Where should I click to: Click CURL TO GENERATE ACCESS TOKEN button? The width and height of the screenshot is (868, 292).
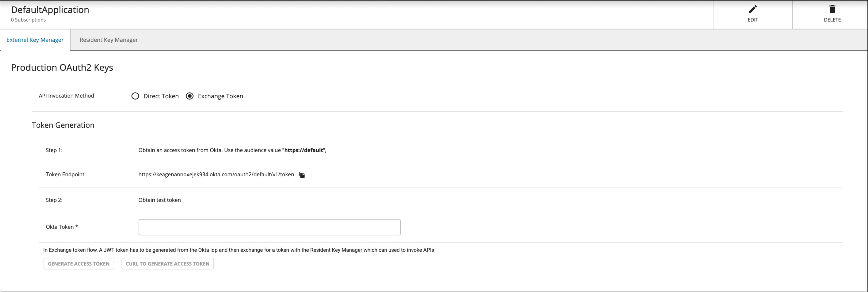(x=167, y=264)
